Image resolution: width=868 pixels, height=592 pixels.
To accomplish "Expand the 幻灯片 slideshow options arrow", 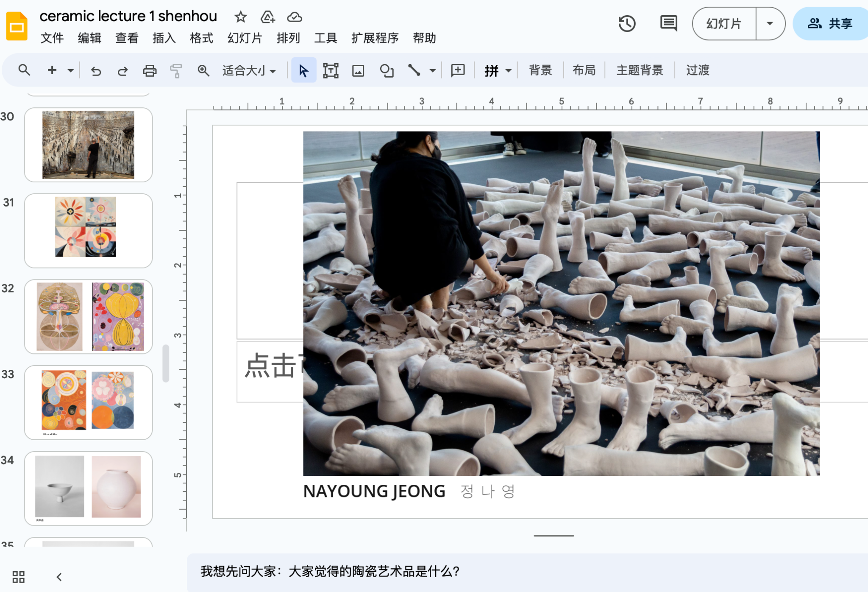I will coord(770,23).
